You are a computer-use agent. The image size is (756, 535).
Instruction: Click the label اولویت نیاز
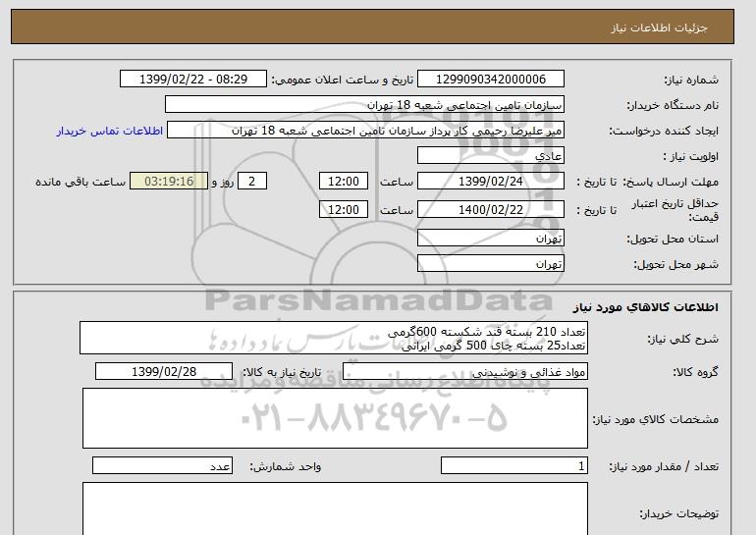click(691, 156)
